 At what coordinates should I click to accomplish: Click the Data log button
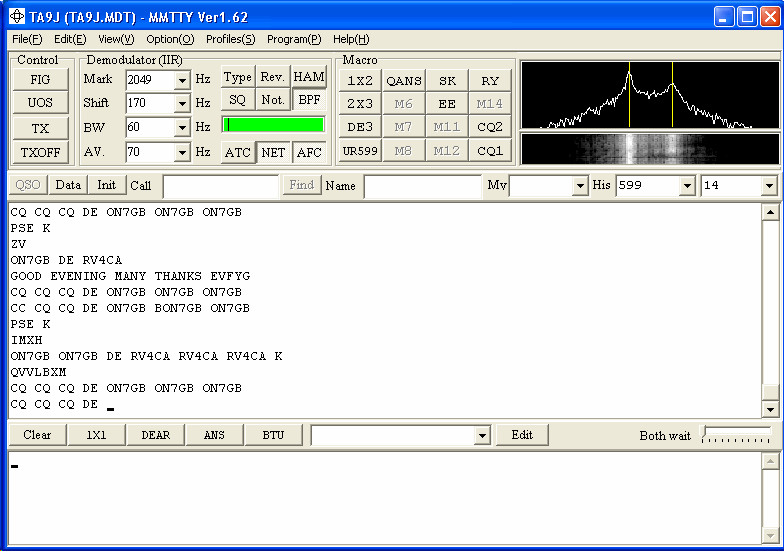coord(68,185)
